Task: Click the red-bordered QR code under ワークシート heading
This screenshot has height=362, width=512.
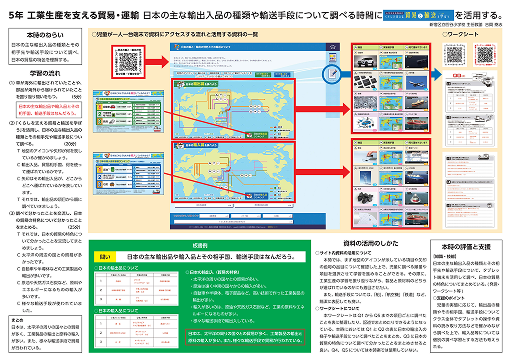Action: pyautogui.click(x=485, y=55)
